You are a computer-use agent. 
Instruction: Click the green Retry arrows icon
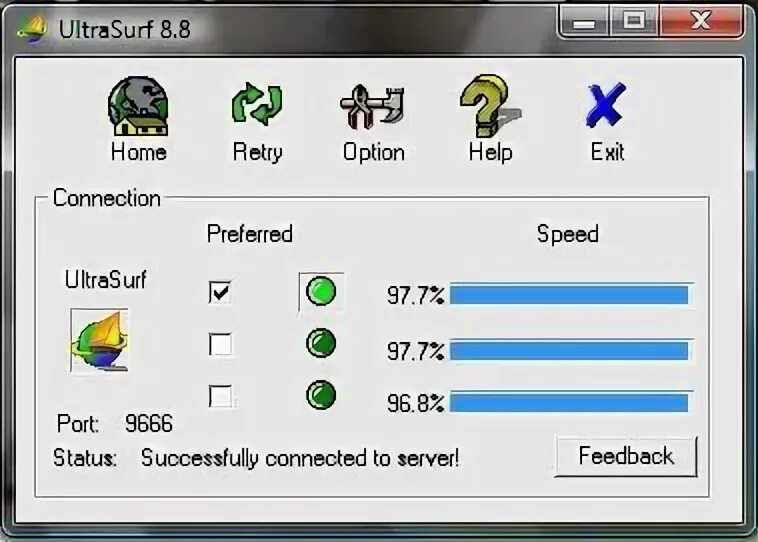coord(257,103)
